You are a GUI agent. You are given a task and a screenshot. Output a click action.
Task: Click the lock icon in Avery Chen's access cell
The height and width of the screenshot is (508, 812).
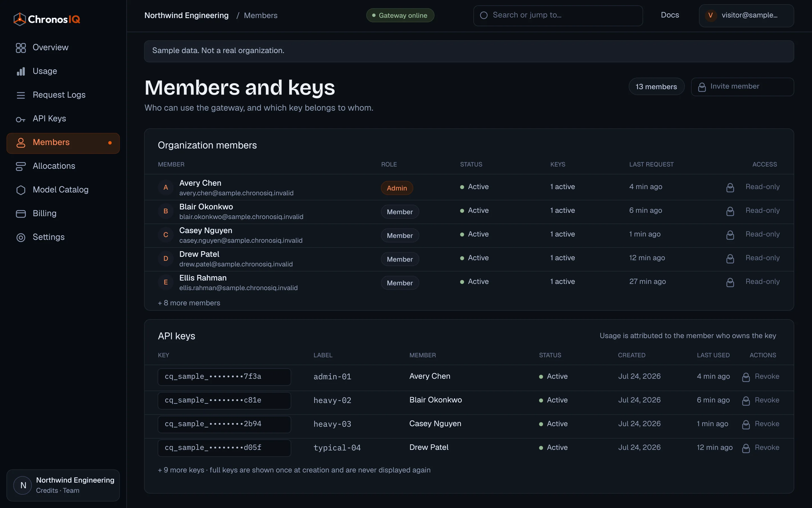click(730, 187)
